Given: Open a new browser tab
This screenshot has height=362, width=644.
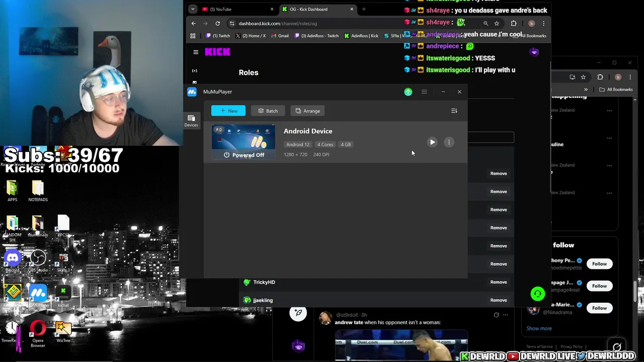Looking at the screenshot, I should (x=364, y=9).
